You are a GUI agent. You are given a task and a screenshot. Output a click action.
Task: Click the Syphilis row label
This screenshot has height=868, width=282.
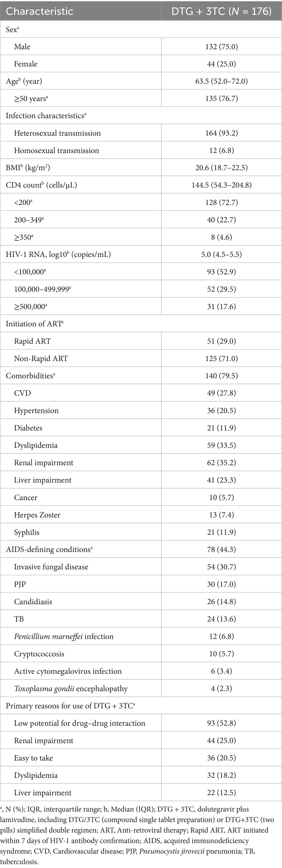(27, 533)
